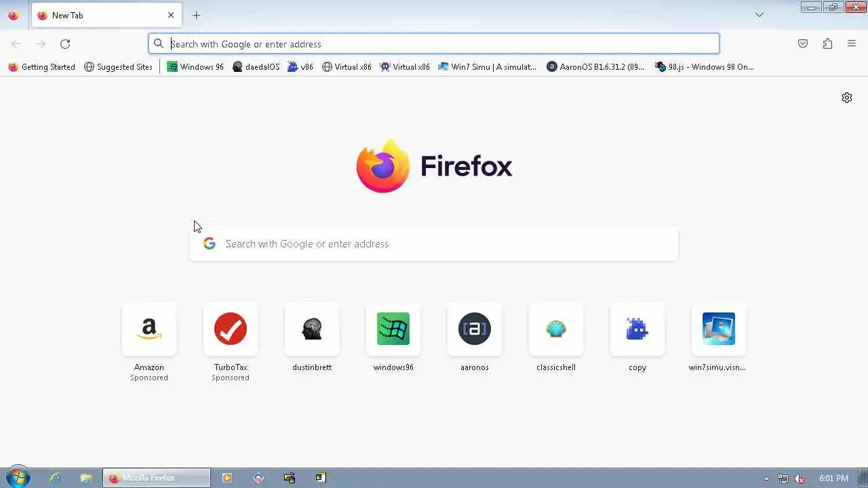Click the Back navigation arrow
This screenshot has width=868, height=488.
(x=16, y=44)
